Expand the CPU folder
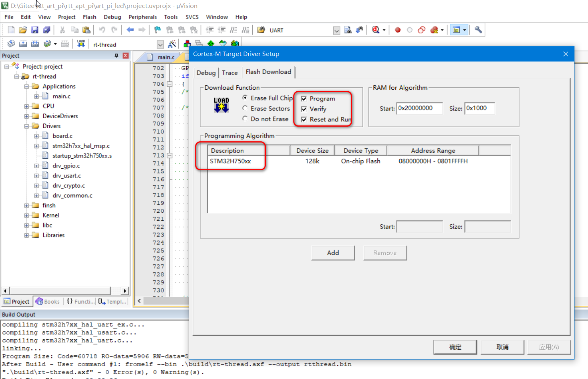 [x=27, y=106]
